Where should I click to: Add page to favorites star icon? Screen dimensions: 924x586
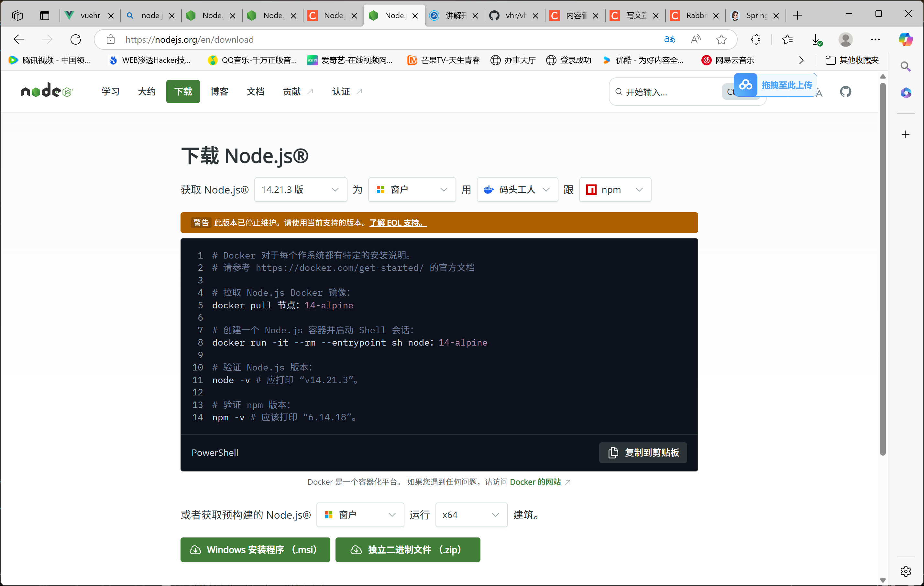click(721, 39)
